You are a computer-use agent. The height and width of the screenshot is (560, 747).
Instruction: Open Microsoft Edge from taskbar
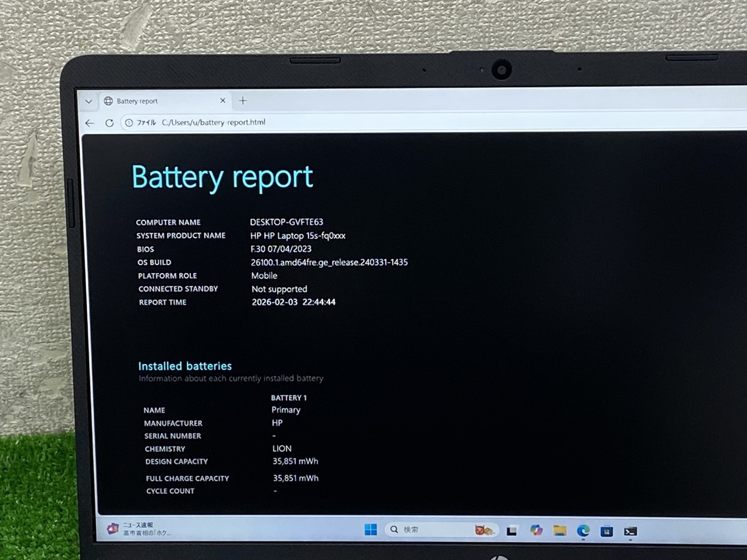tap(583, 530)
